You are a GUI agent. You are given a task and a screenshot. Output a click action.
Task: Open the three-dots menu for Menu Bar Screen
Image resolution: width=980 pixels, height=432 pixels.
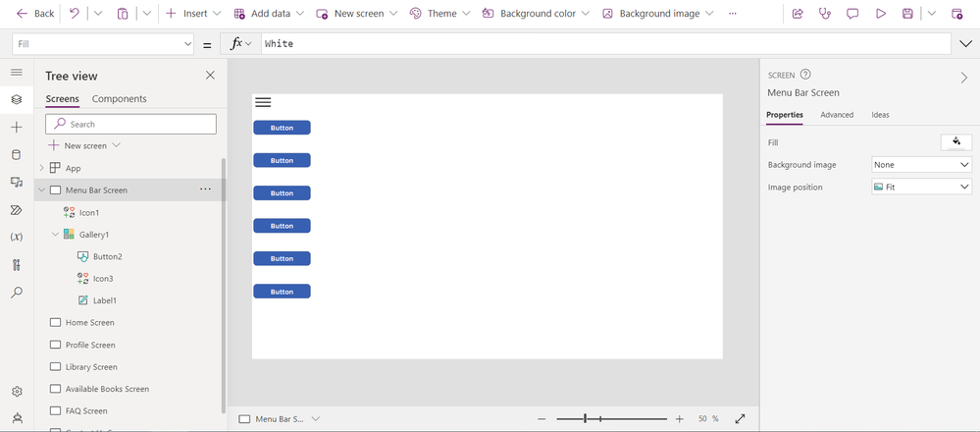[x=205, y=189]
